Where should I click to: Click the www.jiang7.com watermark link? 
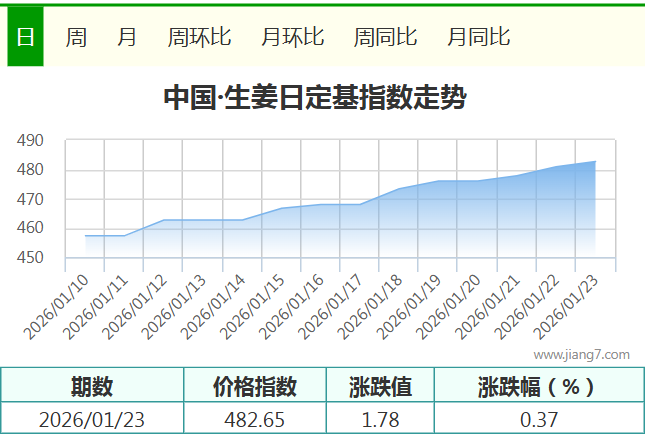pos(581,354)
